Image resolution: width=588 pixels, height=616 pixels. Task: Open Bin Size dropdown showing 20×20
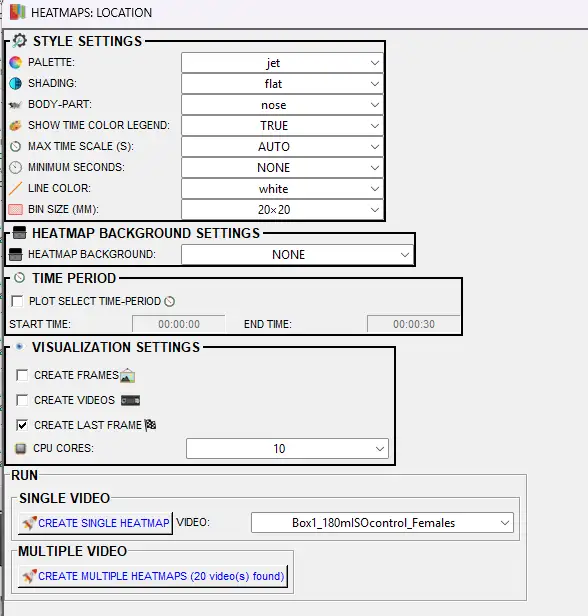[x=282, y=209]
